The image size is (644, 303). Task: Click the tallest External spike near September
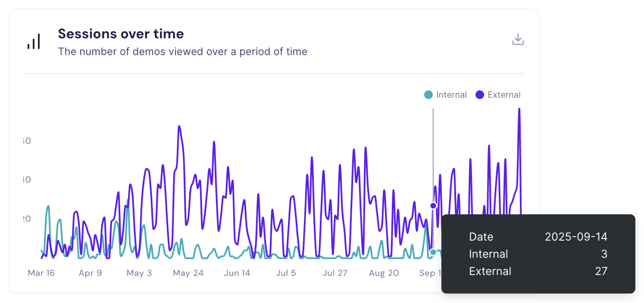(x=520, y=110)
